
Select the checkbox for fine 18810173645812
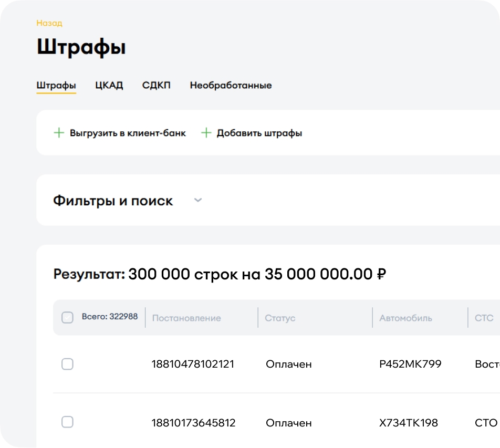[x=67, y=422]
